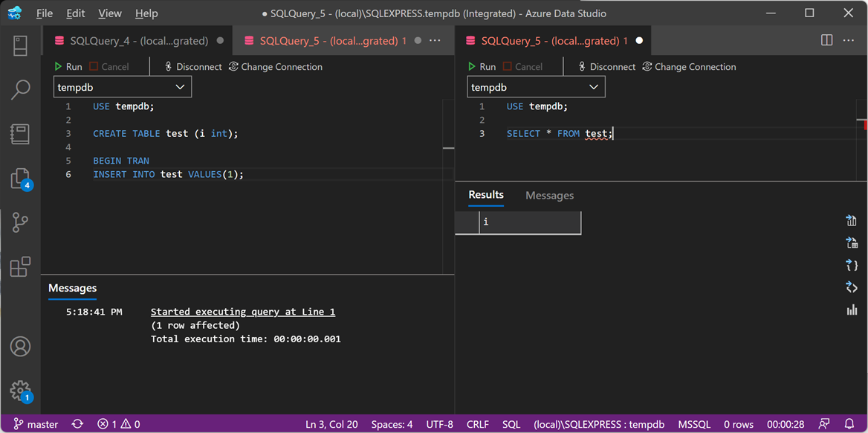Open the Explorer files icon with badge

(21, 179)
